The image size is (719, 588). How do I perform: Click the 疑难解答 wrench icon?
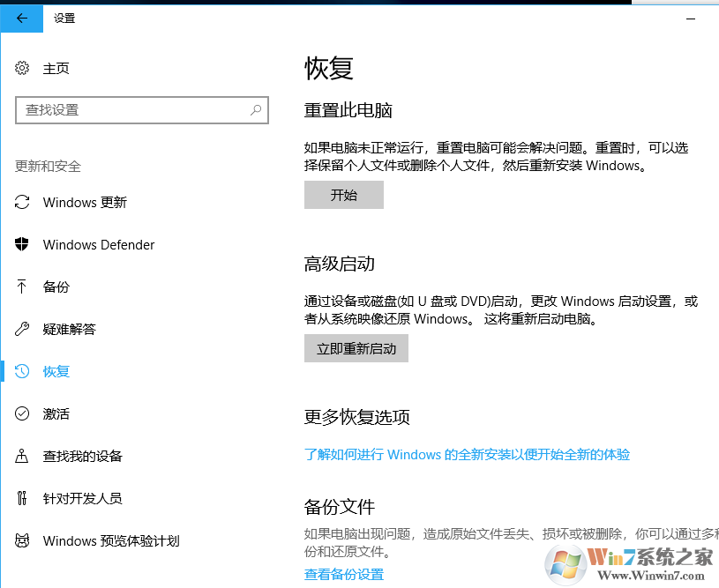click(x=21, y=329)
